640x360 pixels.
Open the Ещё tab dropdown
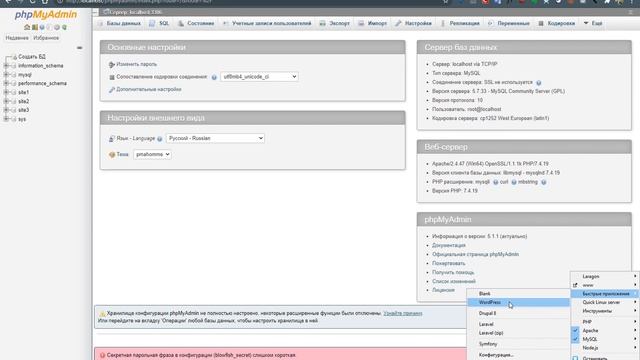[x=593, y=23]
